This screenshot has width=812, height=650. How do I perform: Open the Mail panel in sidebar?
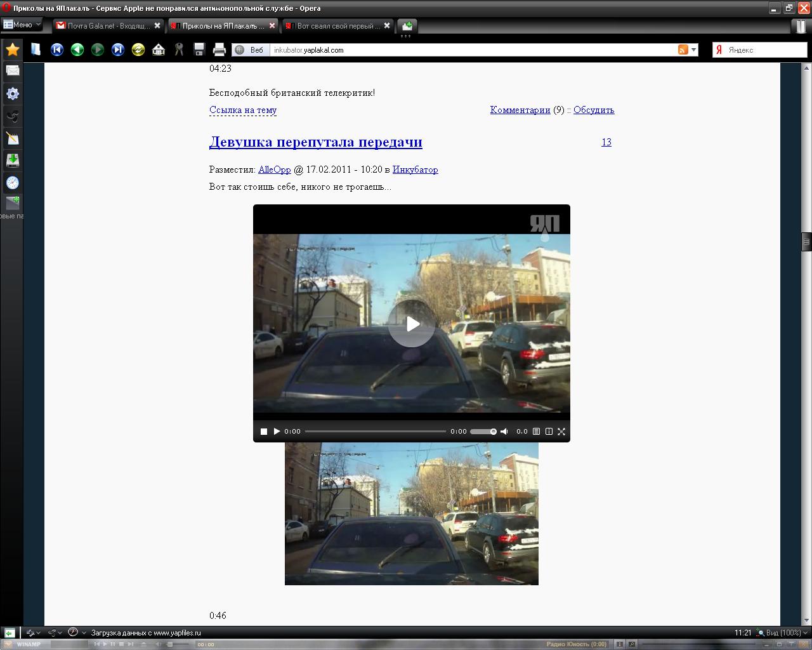click(12, 70)
